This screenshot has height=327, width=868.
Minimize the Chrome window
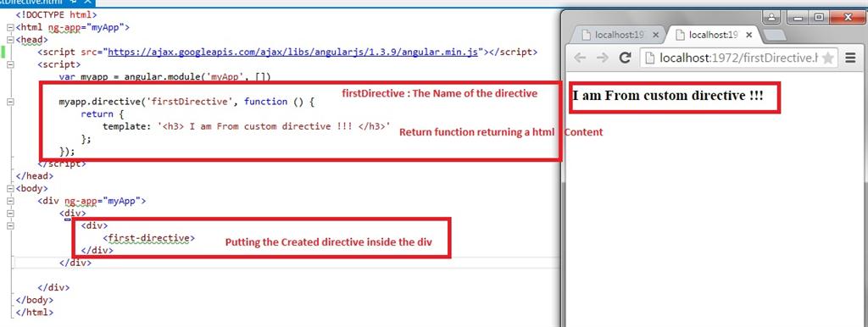coord(798,18)
